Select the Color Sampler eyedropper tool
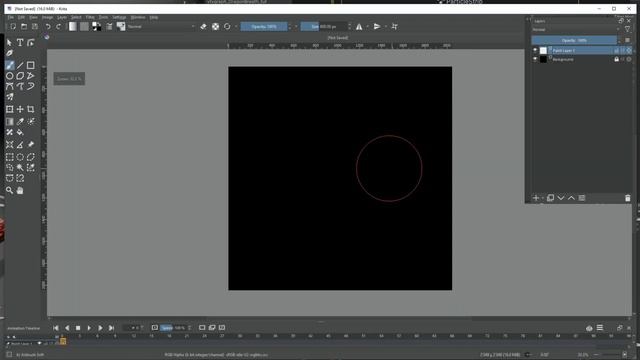This screenshot has width=640, height=360. pyautogui.click(x=20, y=122)
